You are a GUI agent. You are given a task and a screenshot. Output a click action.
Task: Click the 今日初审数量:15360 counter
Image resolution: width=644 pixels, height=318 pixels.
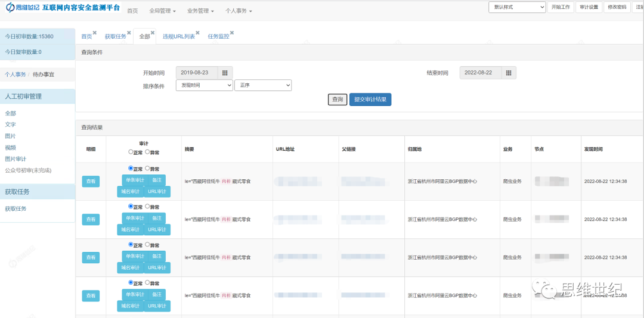point(29,36)
